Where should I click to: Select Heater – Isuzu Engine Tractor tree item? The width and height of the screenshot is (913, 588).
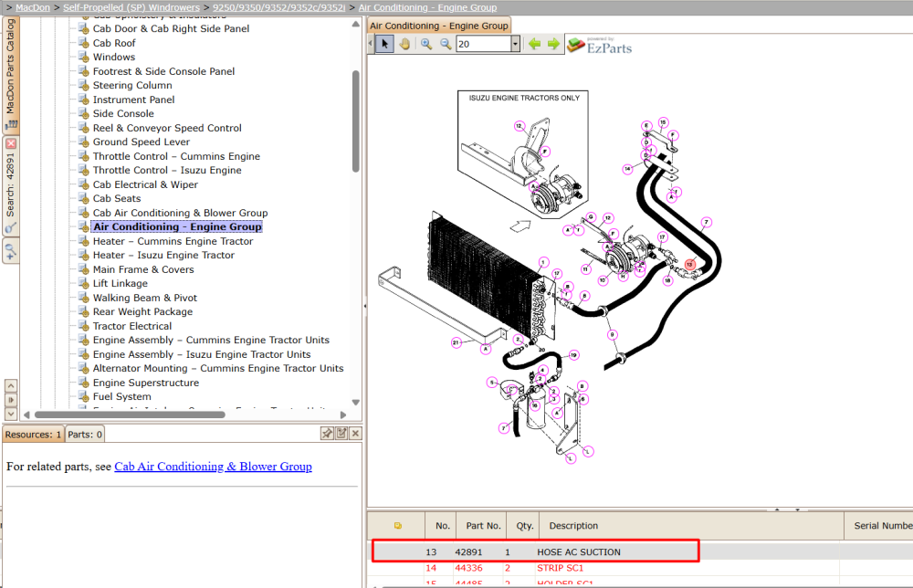[163, 255]
